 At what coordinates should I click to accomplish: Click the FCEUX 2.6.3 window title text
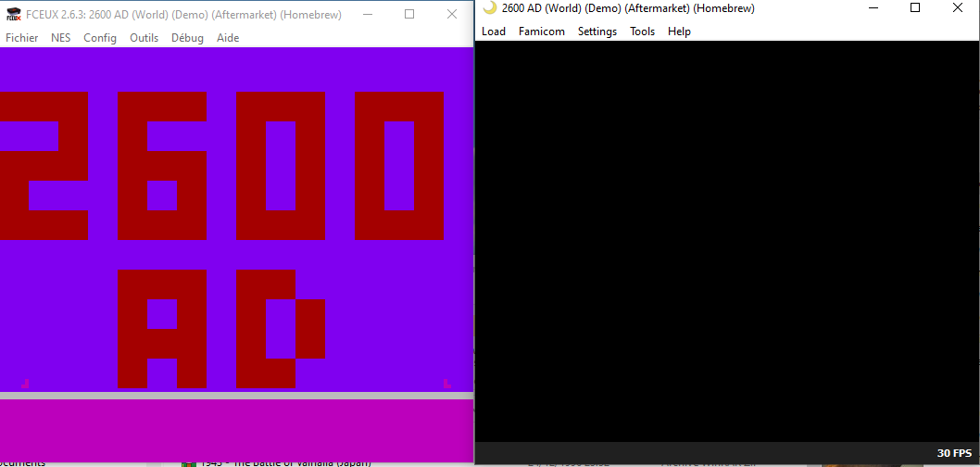(183, 15)
